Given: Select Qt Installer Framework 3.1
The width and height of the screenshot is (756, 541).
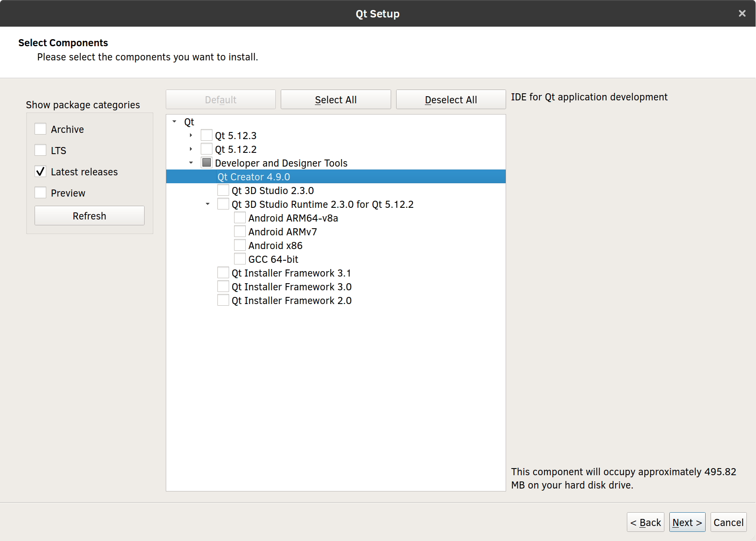Looking at the screenshot, I should click(223, 272).
